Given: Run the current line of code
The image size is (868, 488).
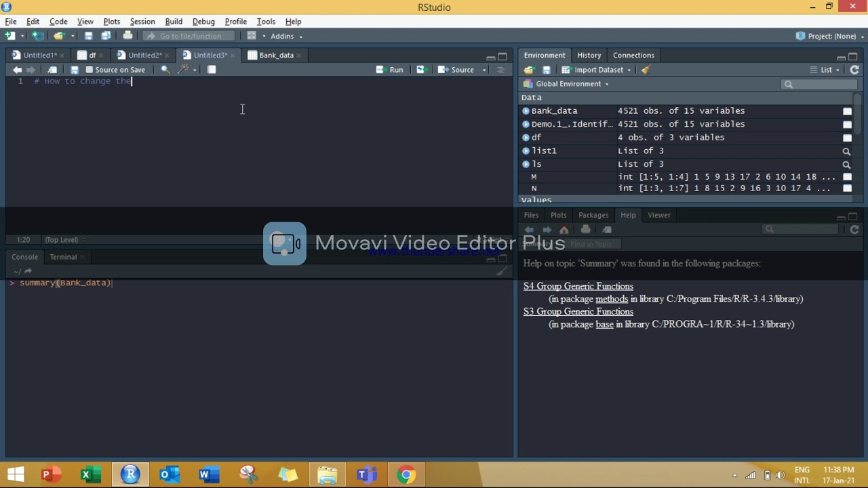Looking at the screenshot, I should (x=390, y=70).
